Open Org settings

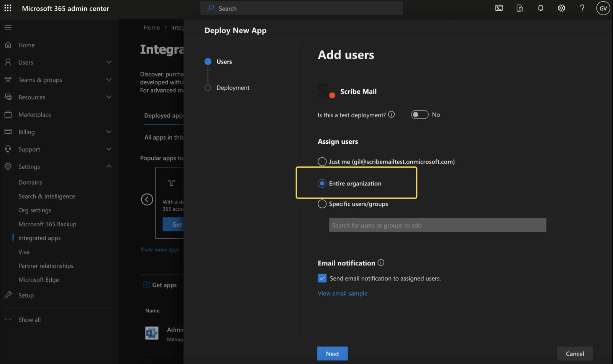coord(35,210)
